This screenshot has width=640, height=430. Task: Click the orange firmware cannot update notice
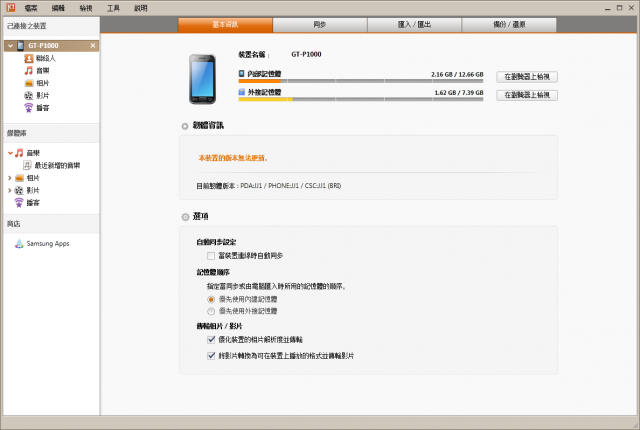coord(233,158)
